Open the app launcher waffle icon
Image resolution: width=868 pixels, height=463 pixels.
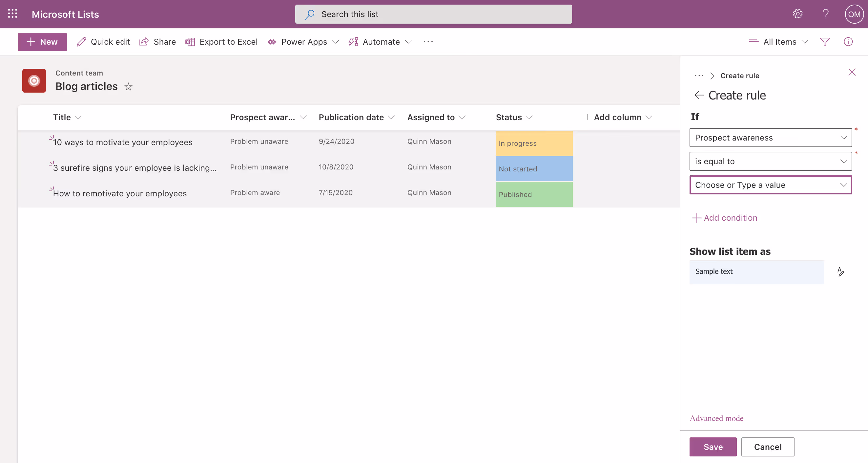[x=12, y=14]
